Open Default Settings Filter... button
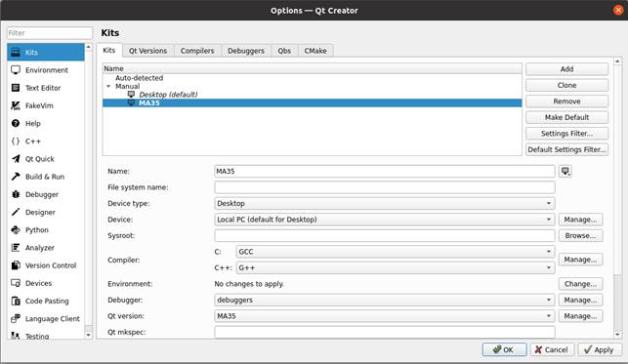This screenshot has height=364, width=628. 566,149
